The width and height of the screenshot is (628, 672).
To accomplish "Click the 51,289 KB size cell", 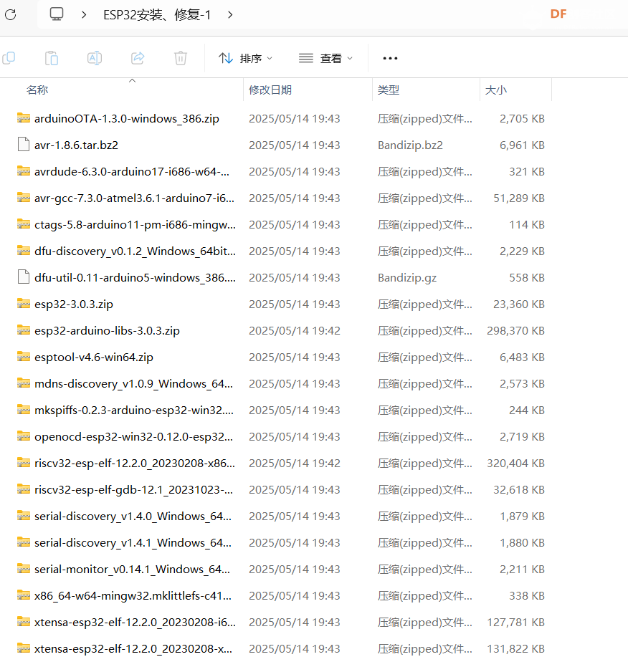I will tap(519, 198).
